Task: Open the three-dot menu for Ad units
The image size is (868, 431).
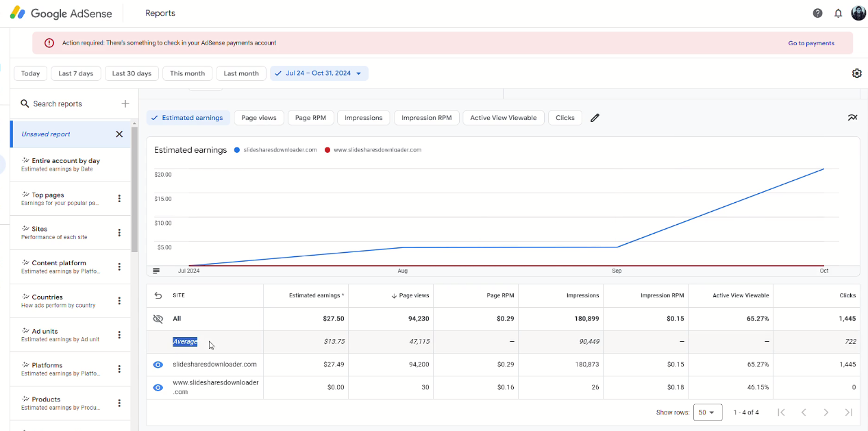Action: [x=119, y=335]
